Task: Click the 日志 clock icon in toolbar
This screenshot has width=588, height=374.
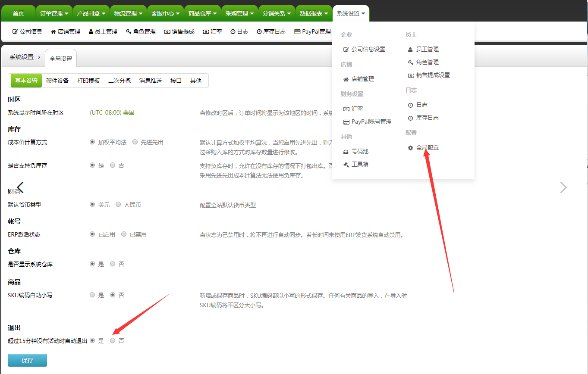Action: 233,31
